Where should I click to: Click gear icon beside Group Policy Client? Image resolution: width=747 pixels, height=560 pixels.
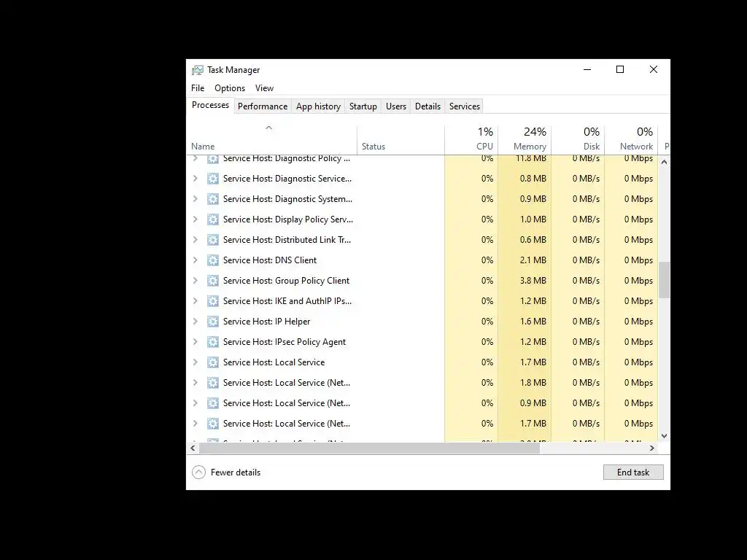pos(213,281)
